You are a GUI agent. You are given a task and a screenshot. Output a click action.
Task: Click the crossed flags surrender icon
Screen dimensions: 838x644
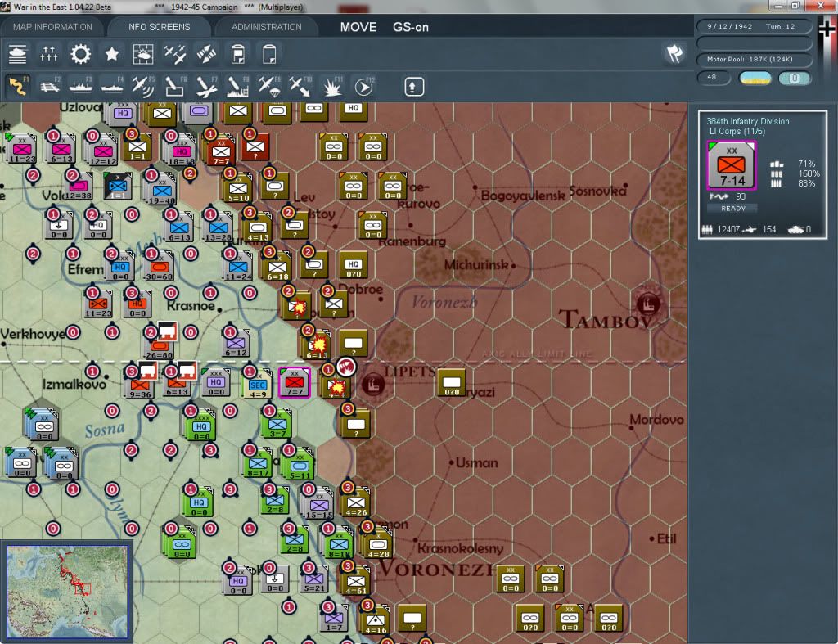coord(674,53)
